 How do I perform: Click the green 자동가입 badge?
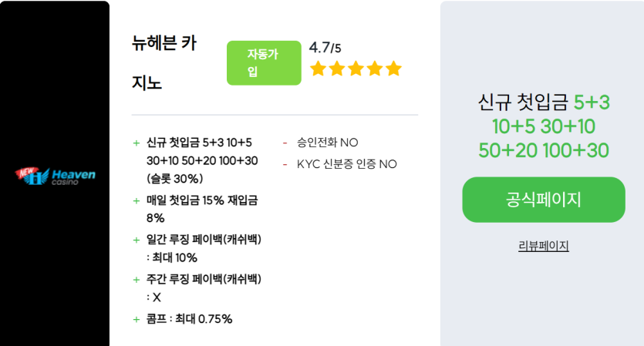(x=263, y=63)
